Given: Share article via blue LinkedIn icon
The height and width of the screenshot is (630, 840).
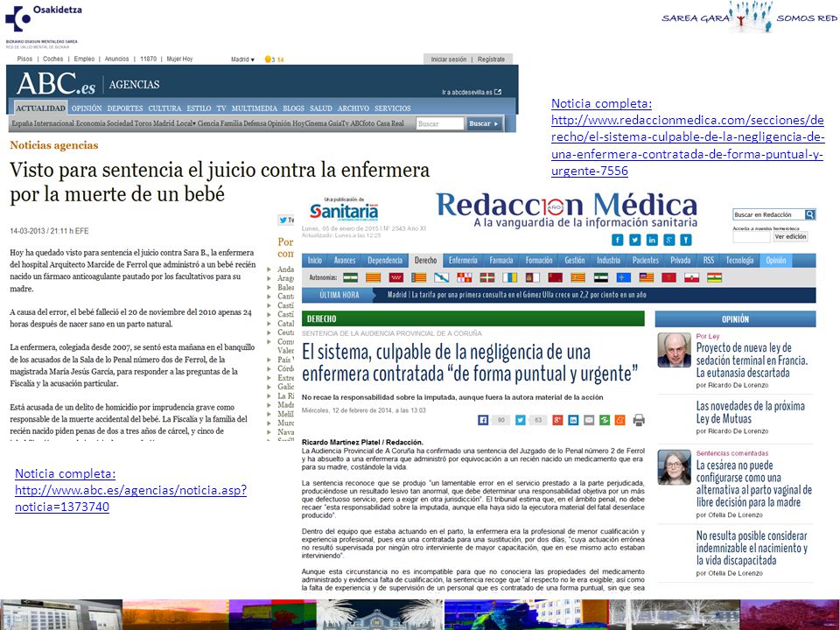Looking at the screenshot, I should click(573, 420).
